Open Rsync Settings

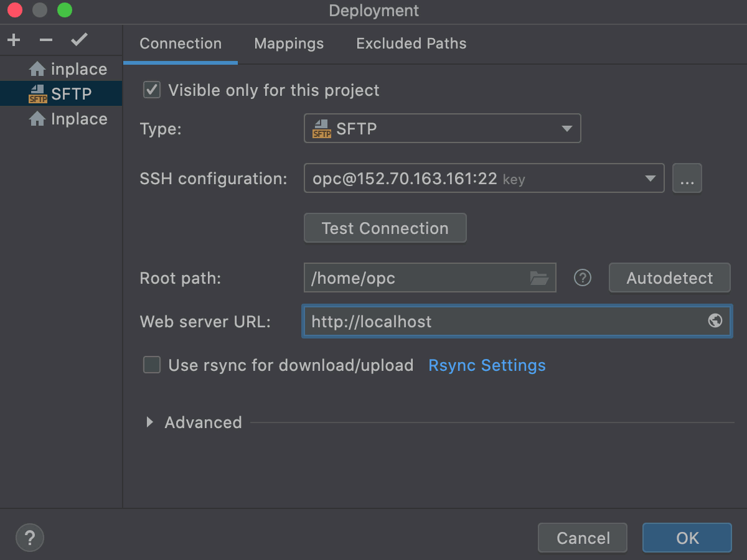(487, 365)
